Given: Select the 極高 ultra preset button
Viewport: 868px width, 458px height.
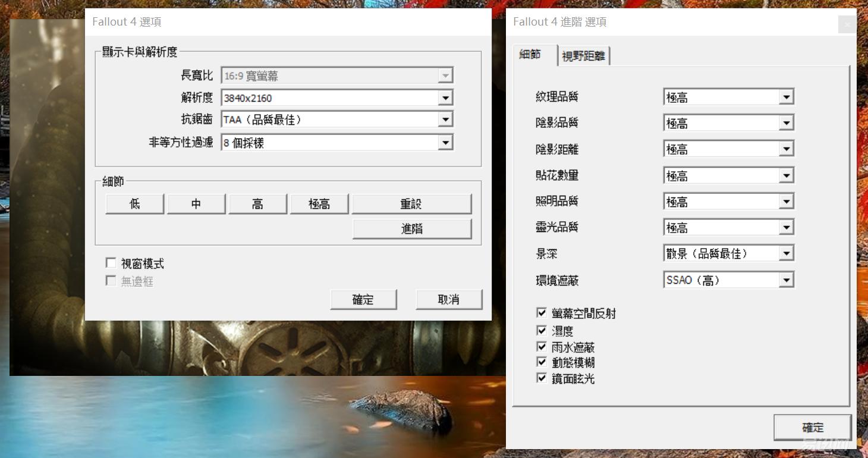Looking at the screenshot, I should tap(319, 203).
